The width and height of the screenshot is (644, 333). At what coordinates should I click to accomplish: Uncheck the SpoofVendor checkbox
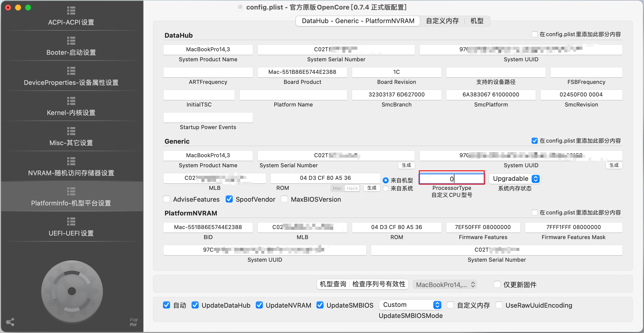(x=229, y=199)
